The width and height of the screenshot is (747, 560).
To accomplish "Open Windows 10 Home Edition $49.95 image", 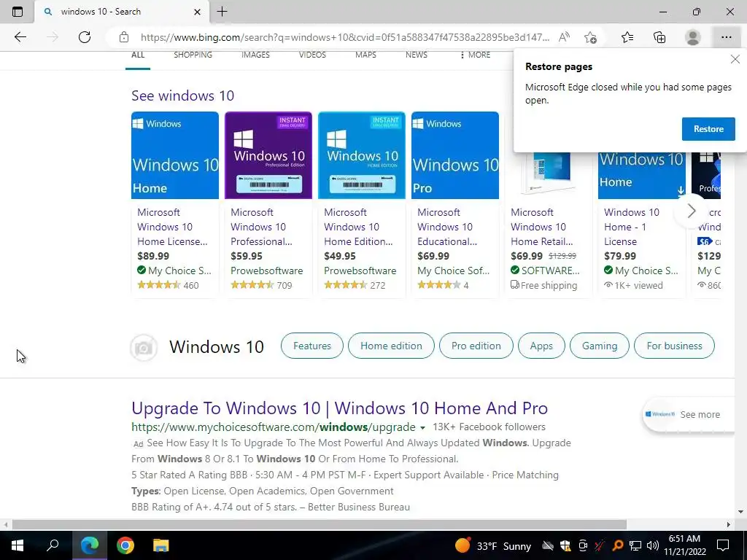I will point(362,155).
